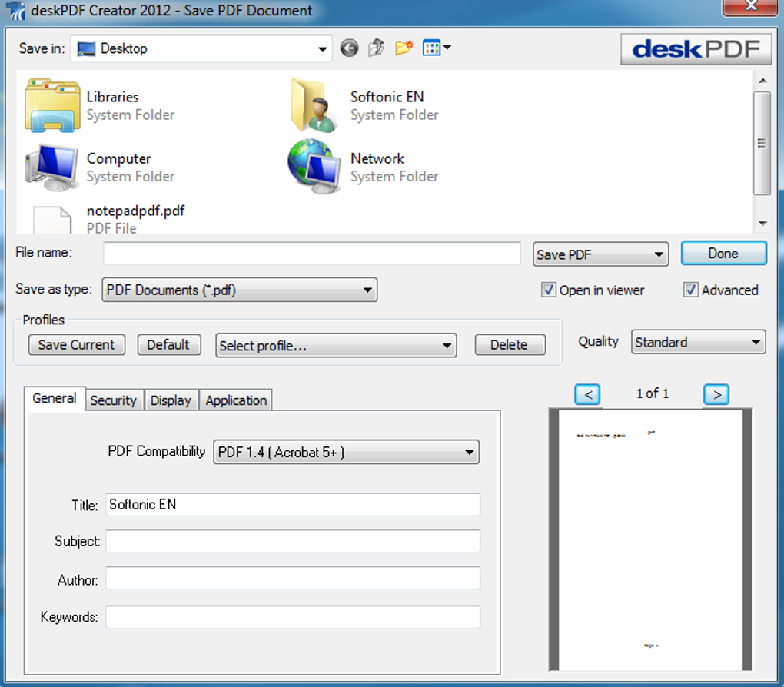Select the Libraries folder icon
This screenshot has width=784, height=687.
(x=52, y=105)
